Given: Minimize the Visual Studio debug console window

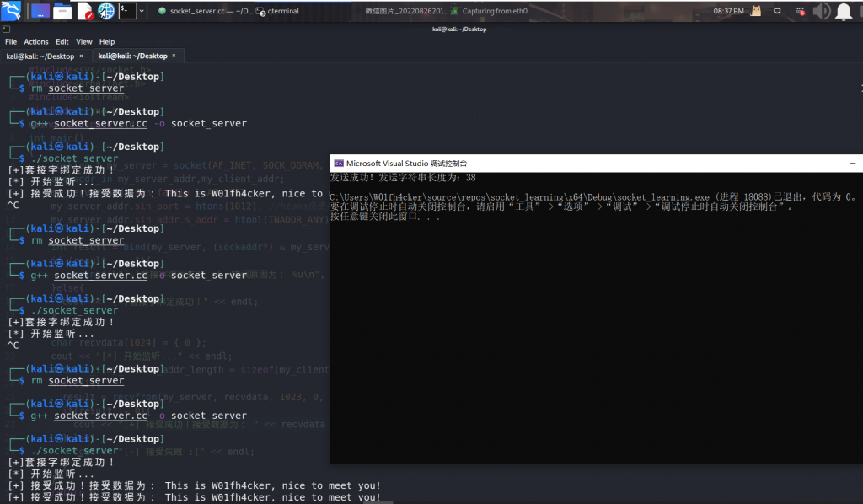Looking at the screenshot, I should tap(853, 164).
